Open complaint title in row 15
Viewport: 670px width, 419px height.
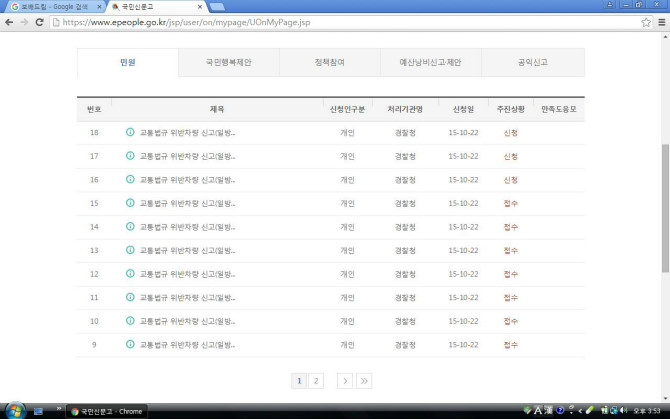coord(187,203)
